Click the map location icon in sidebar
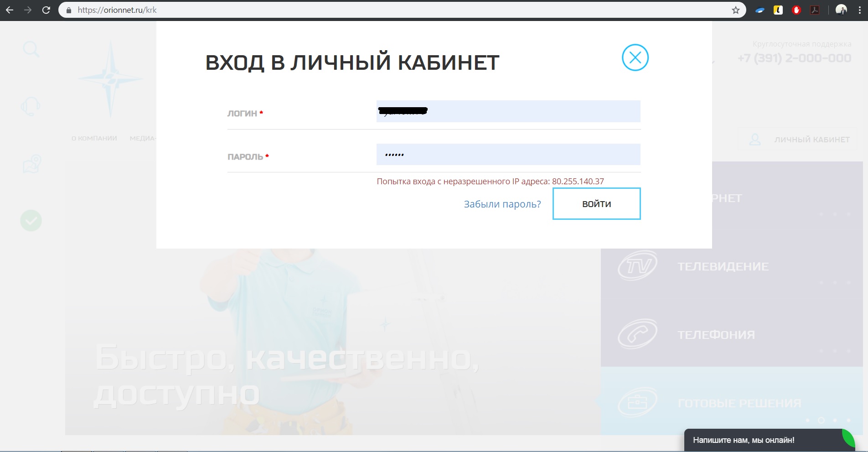This screenshot has height=452, width=868. 32,164
